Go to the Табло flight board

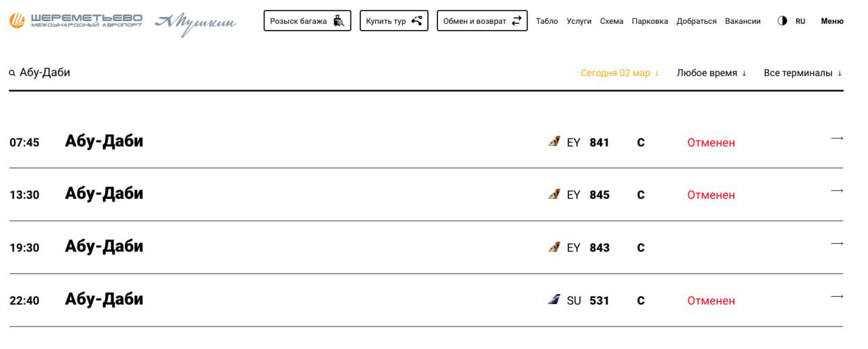[x=547, y=21]
